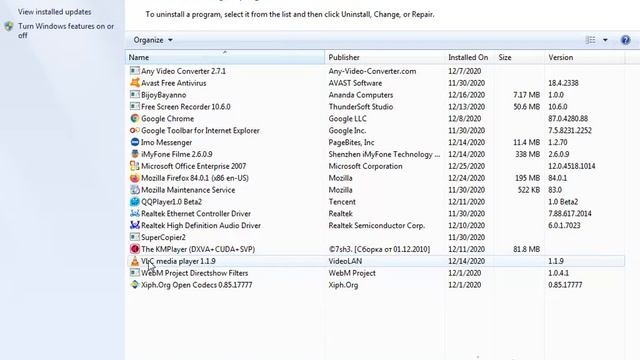The width and height of the screenshot is (640, 360).
Task: Click the version 18.4.2338
Action: point(563,83)
